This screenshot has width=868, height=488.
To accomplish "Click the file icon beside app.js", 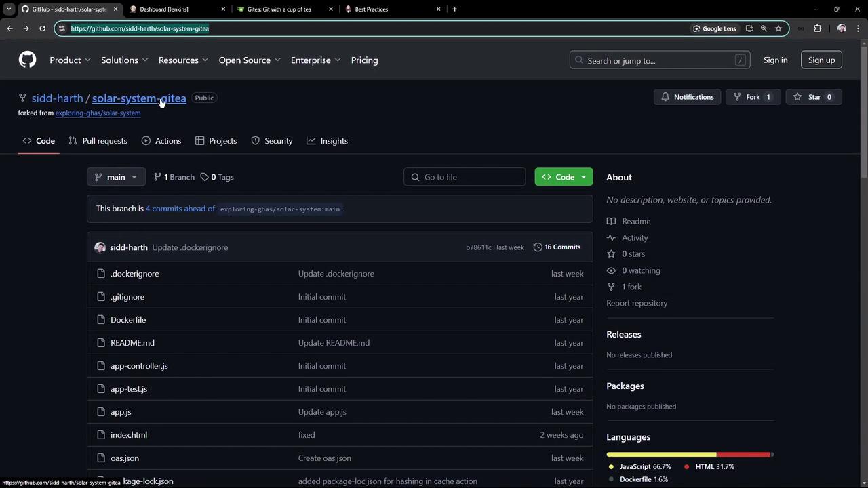I will [101, 412].
